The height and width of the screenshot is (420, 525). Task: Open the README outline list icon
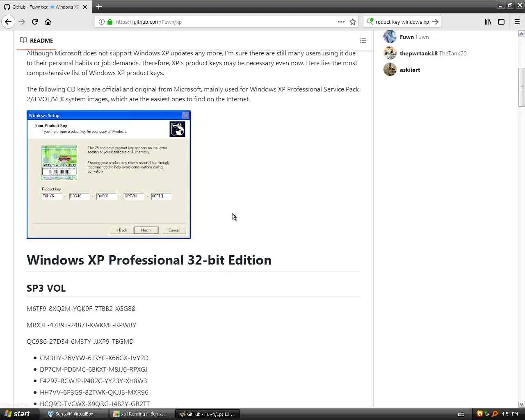pos(363,40)
